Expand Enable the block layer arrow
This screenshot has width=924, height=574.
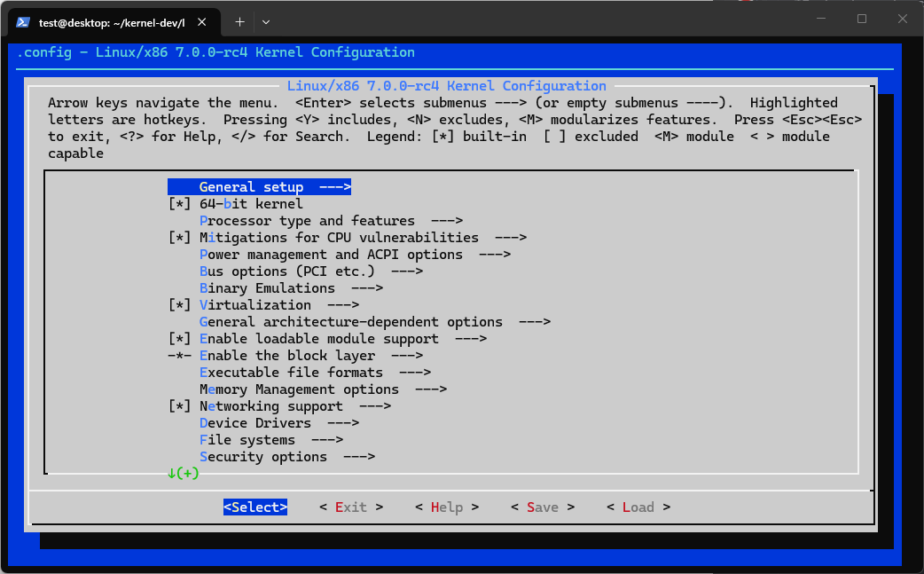tap(407, 356)
